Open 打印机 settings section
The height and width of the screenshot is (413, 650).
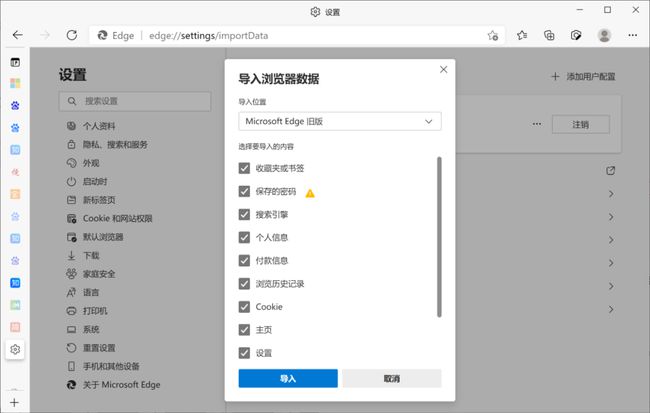click(87, 311)
